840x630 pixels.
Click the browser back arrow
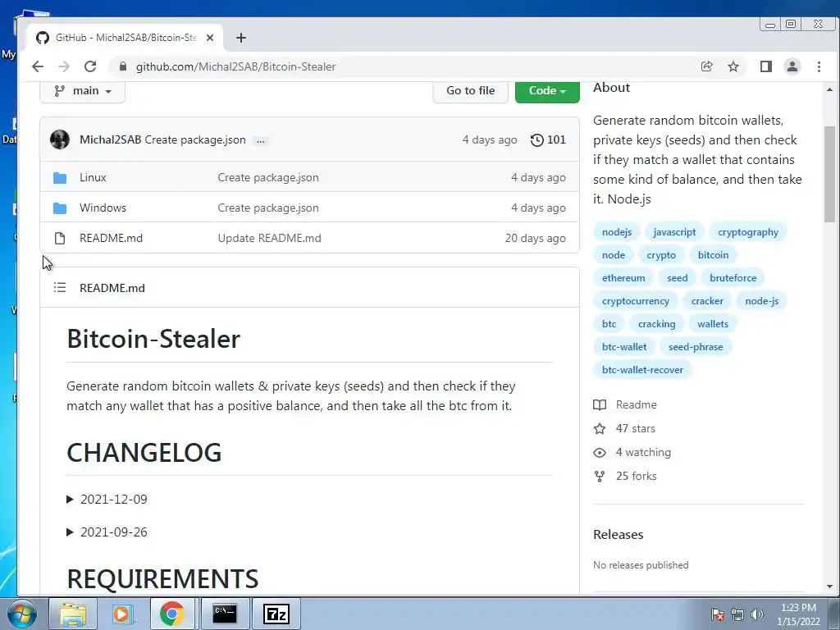(38, 66)
